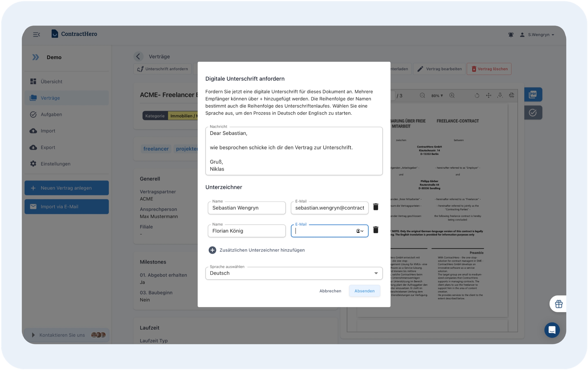Image resolution: width=588 pixels, height=370 pixels.
Task: Go to Aufgaben in sidebar
Action: pos(51,114)
